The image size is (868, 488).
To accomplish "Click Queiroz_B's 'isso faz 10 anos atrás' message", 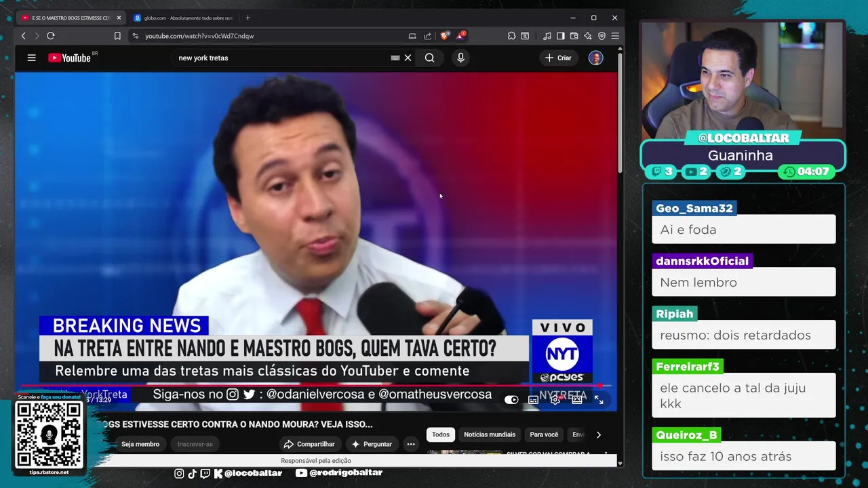I will pos(744,456).
